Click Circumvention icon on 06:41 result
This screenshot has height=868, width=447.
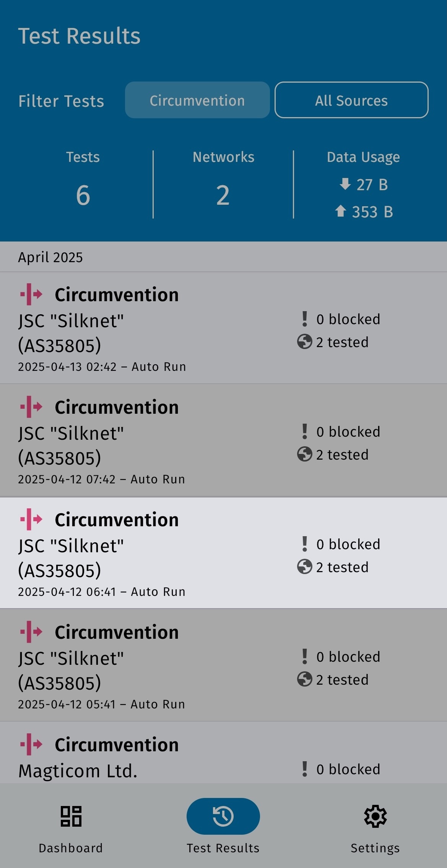click(x=31, y=519)
